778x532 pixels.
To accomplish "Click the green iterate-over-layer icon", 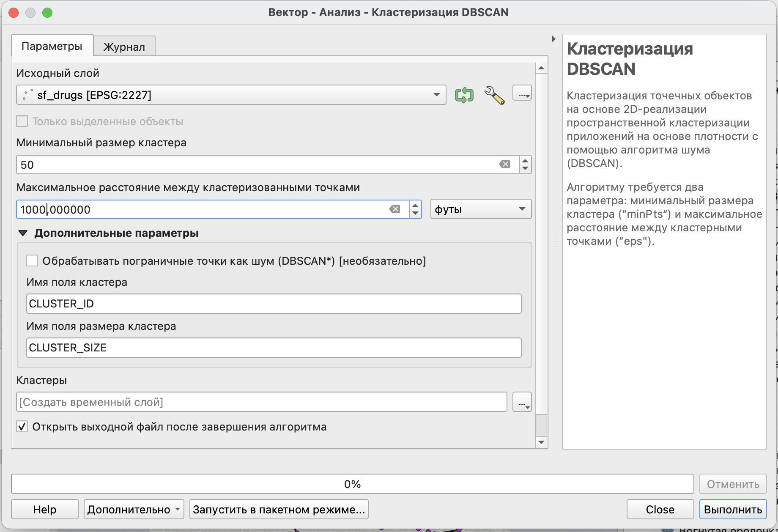I will coord(464,95).
